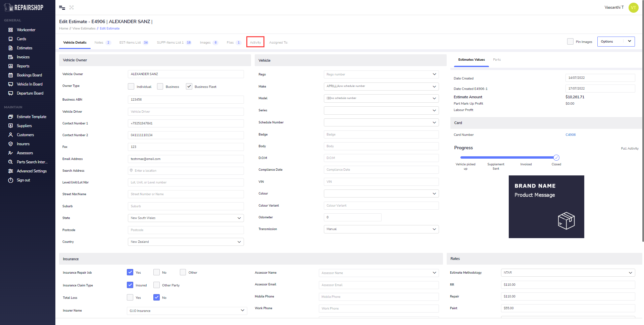Open the Estimate Methodology NTAR dropdown
644x325 pixels.
(x=568, y=273)
